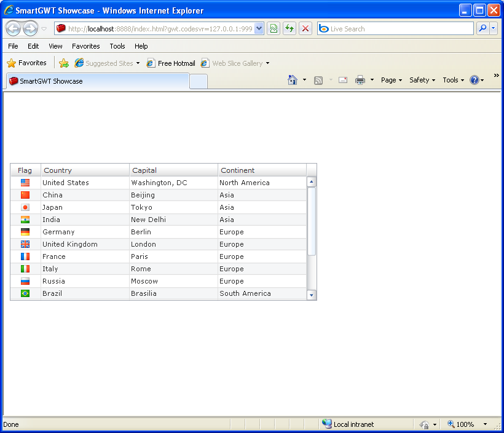Click the red Stop loading icon
This screenshot has height=433, width=504.
coord(305,29)
